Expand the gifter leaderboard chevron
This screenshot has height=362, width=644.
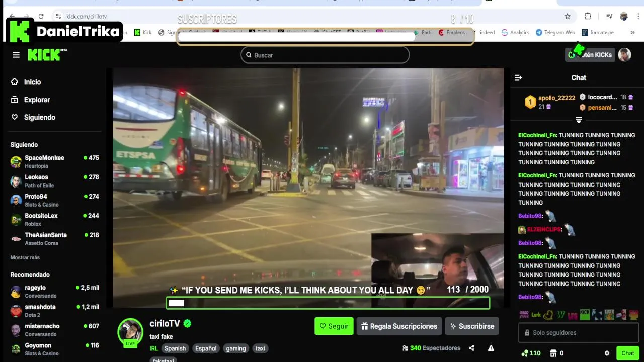click(579, 120)
